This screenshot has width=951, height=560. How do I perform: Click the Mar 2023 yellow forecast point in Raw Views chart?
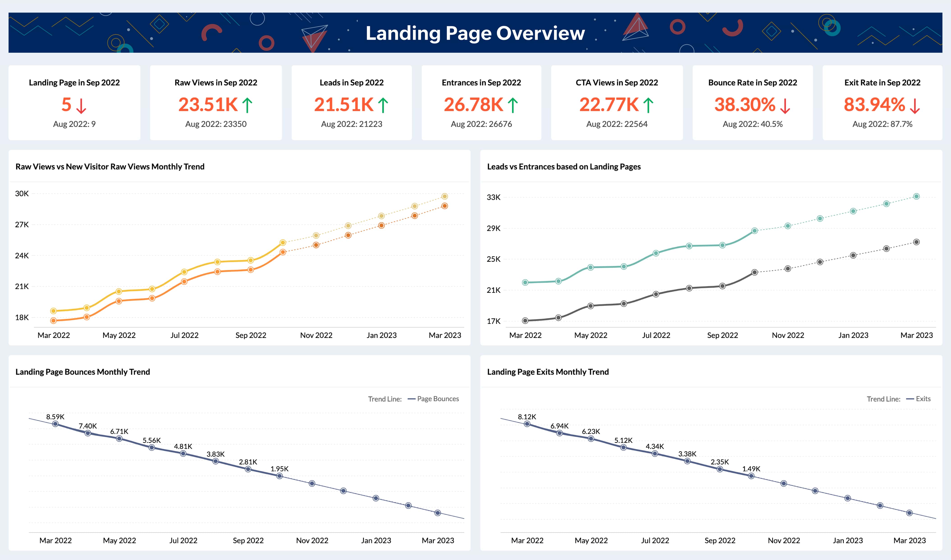click(445, 197)
